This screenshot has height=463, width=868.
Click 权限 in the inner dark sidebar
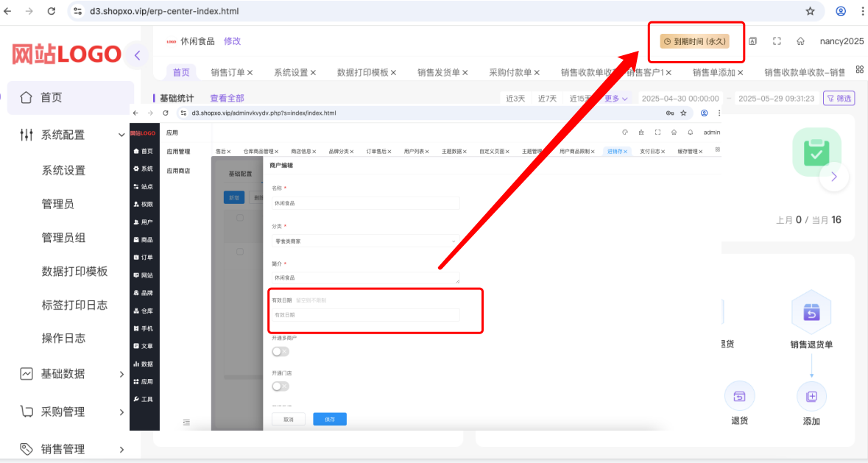[144, 204]
